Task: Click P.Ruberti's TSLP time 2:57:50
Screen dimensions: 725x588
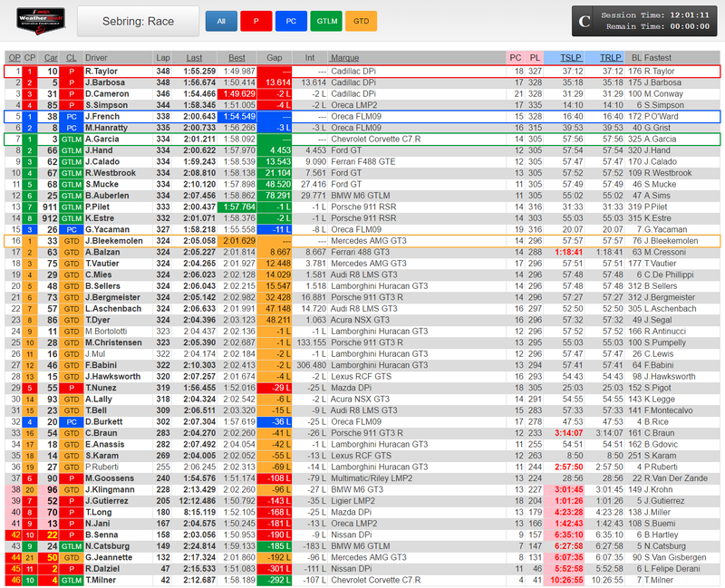Action: [x=569, y=468]
